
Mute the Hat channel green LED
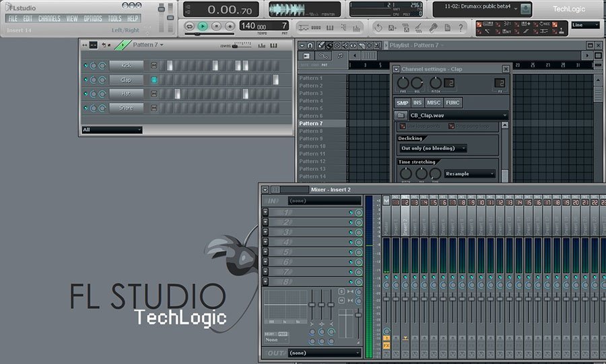point(86,94)
